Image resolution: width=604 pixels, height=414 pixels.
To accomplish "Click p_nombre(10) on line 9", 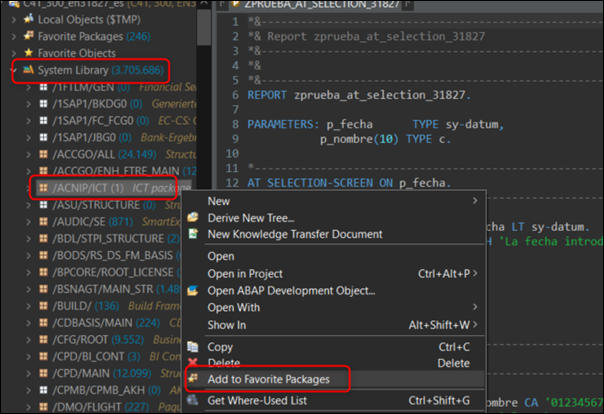I will click(x=359, y=139).
